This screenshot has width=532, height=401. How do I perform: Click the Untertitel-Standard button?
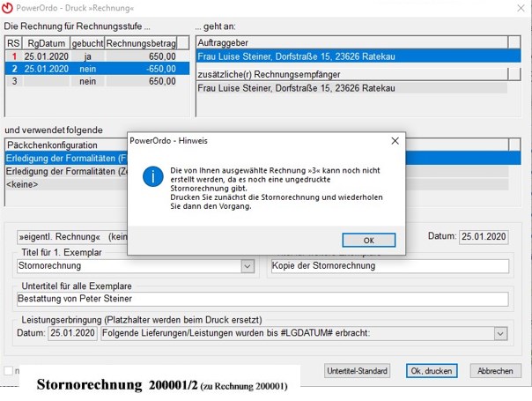tap(357, 371)
